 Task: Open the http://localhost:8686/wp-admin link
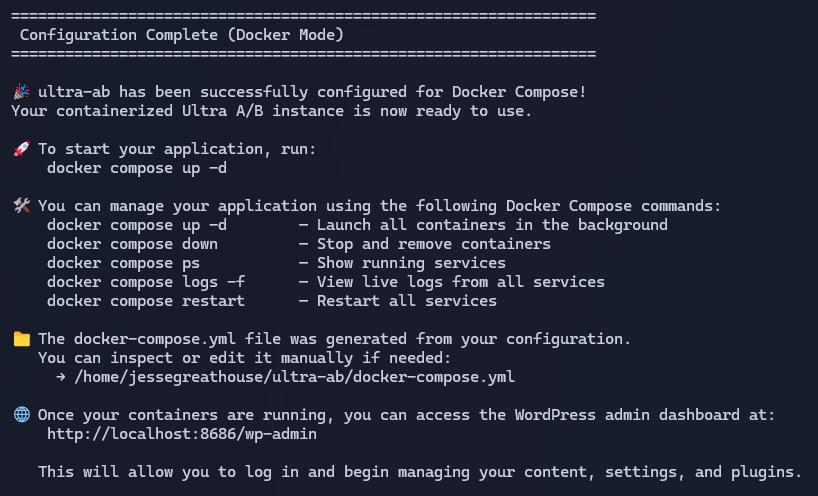[x=182, y=434]
